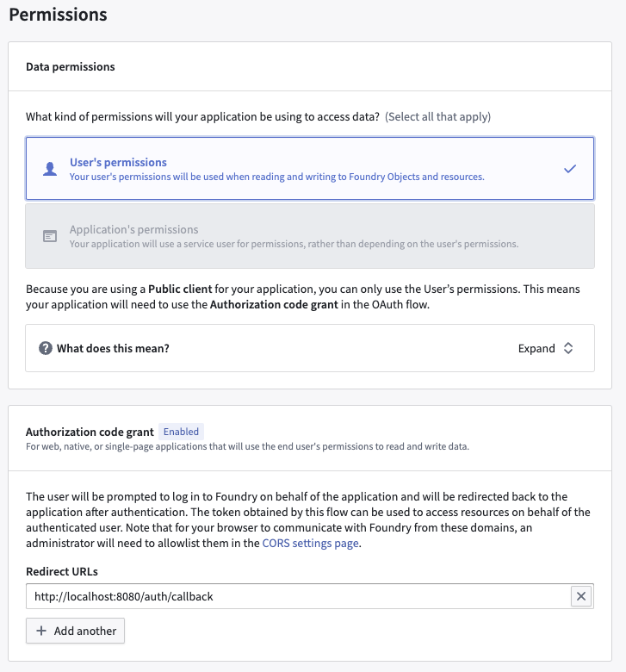Click the User's permissions description text
This screenshot has height=672, width=626.
click(276, 177)
